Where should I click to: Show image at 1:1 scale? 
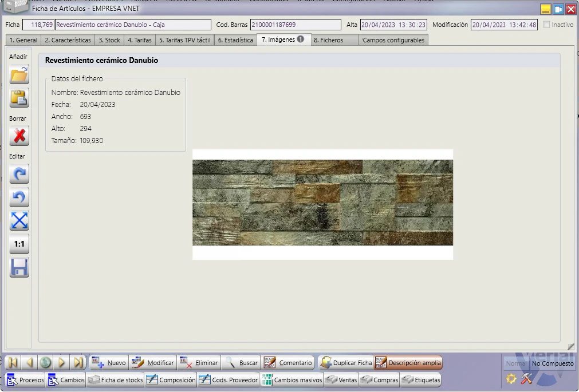pos(19,244)
